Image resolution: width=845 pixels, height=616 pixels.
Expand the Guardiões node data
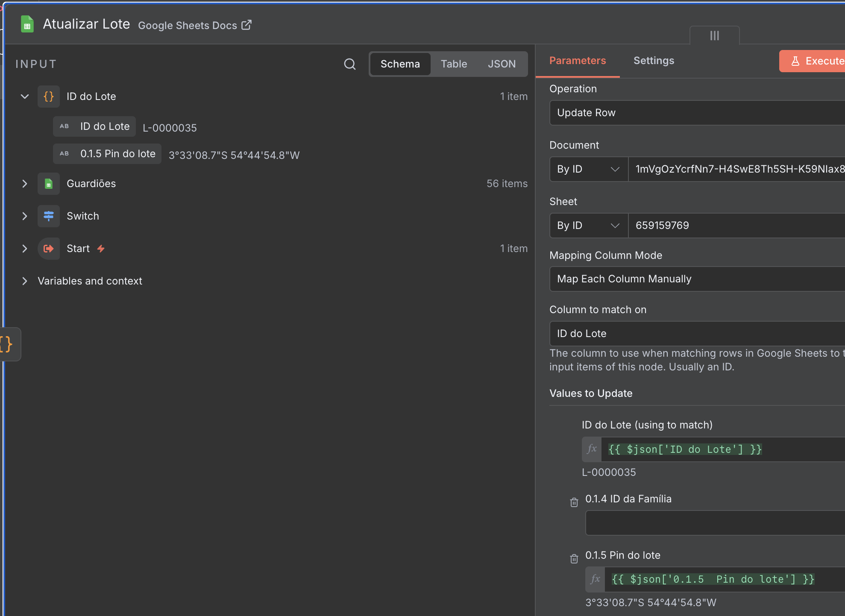pyautogui.click(x=25, y=184)
